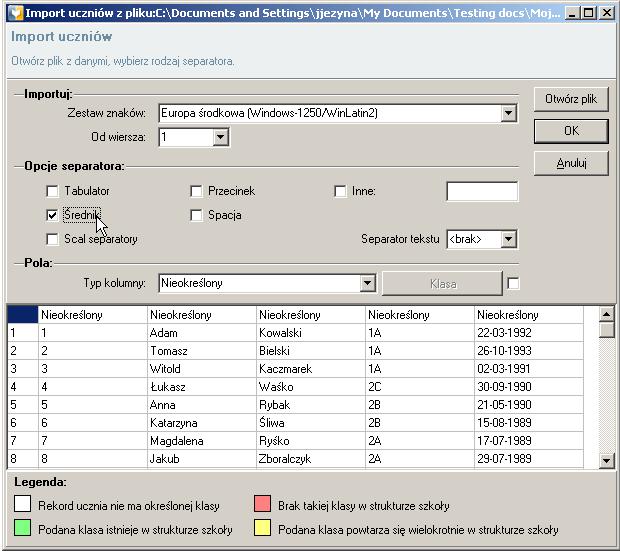
Task: Click the Otwórz plik button
Action: tap(571, 99)
